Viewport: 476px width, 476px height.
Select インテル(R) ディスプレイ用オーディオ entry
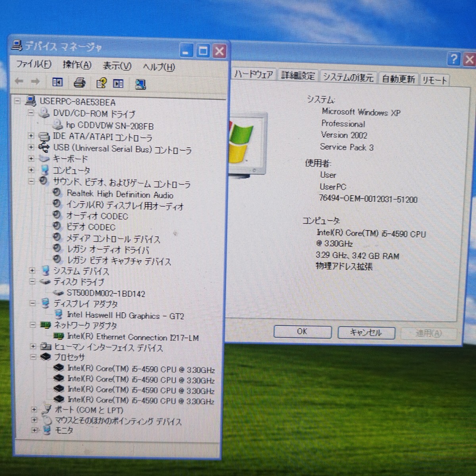(x=125, y=205)
